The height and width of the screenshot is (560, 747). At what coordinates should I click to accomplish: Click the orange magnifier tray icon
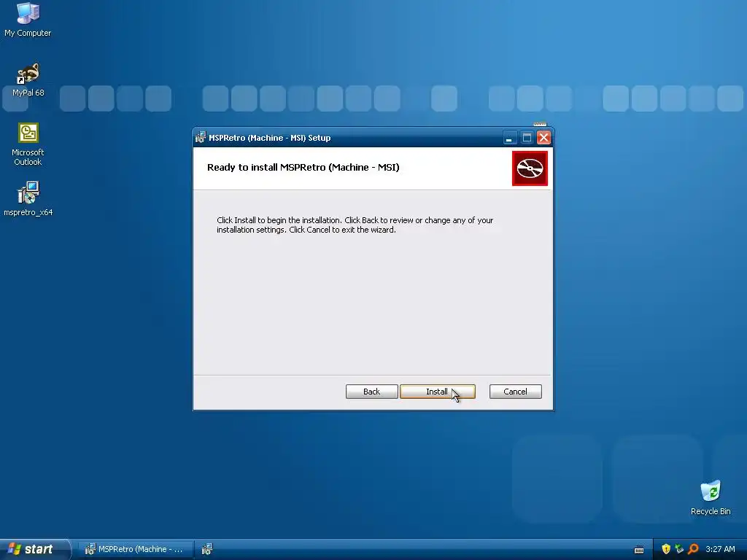click(x=693, y=549)
